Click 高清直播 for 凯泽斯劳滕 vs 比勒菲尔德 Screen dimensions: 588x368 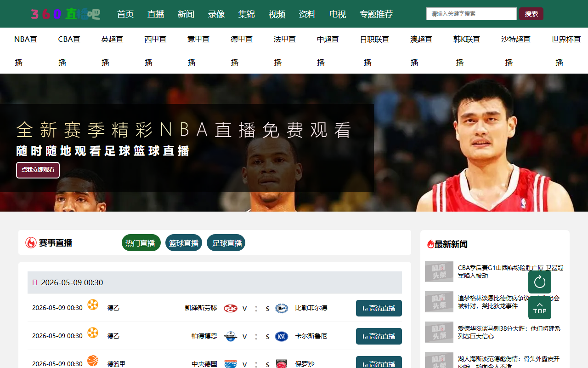tap(379, 308)
